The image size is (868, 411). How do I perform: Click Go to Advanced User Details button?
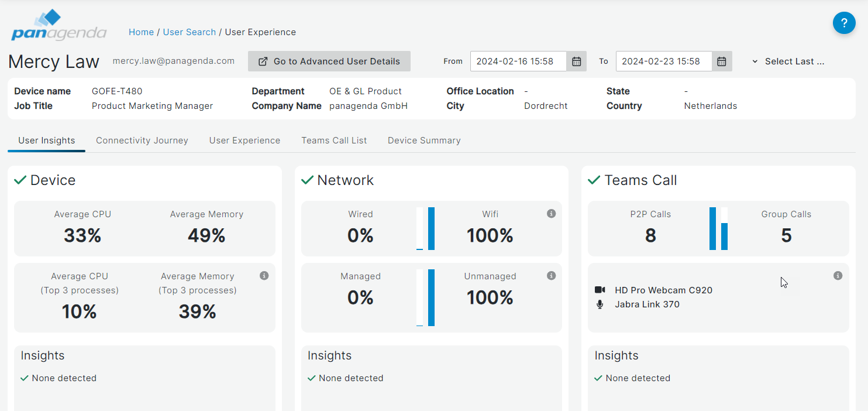click(x=329, y=61)
